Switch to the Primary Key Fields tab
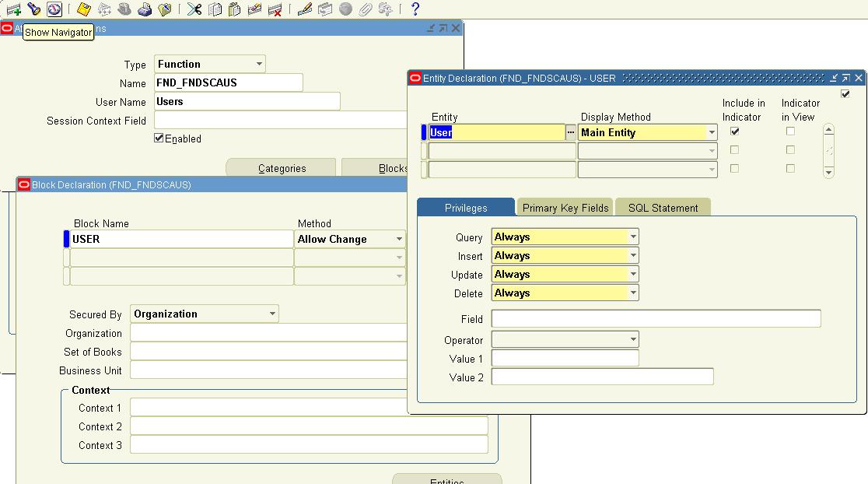Viewport: 868px width, 484px height. (565, 208)
